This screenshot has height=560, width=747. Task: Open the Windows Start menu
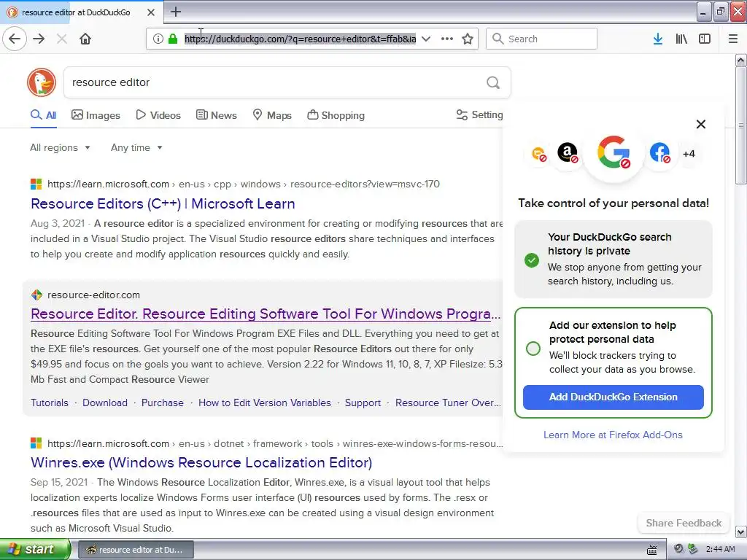pos(34,549)
